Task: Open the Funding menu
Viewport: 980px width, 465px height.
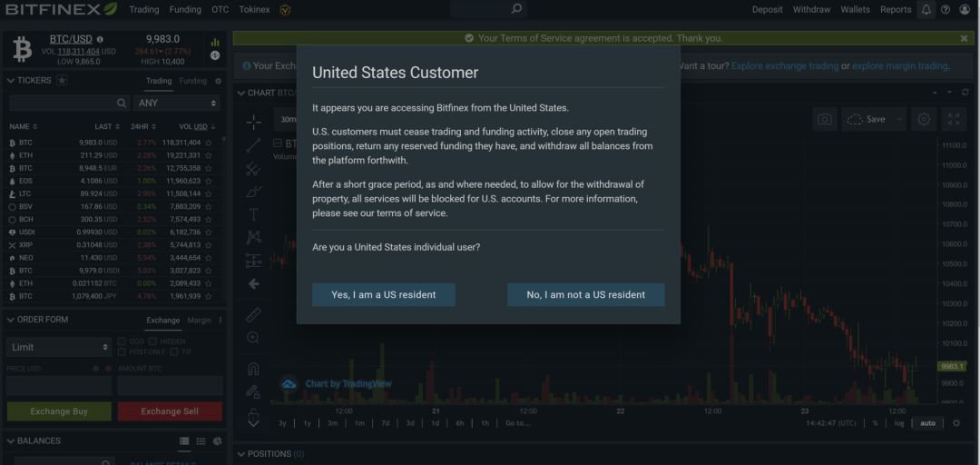Action: tap(185, 9)
